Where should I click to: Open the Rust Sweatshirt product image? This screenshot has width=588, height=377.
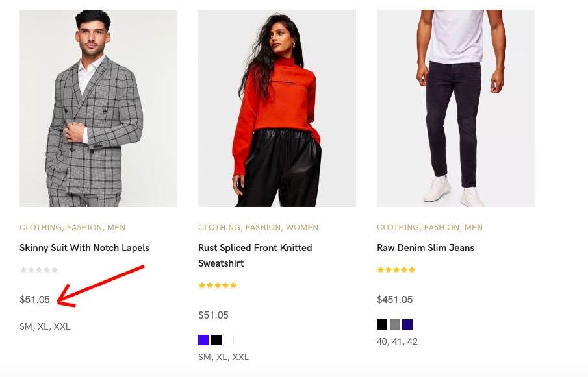(x=277, y=108)
